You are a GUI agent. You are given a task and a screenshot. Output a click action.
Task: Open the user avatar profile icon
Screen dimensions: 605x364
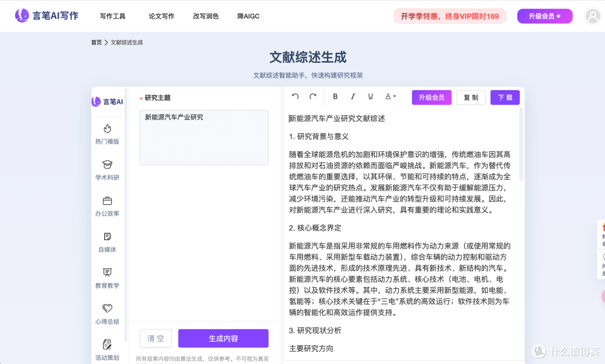pyautogui.click(x=593, y=16)
